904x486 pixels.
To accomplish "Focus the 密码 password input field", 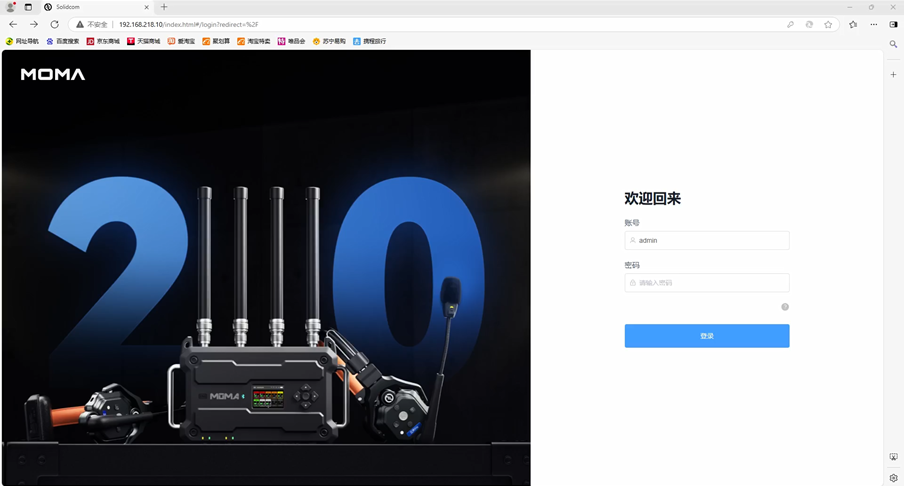I will 707,282.
